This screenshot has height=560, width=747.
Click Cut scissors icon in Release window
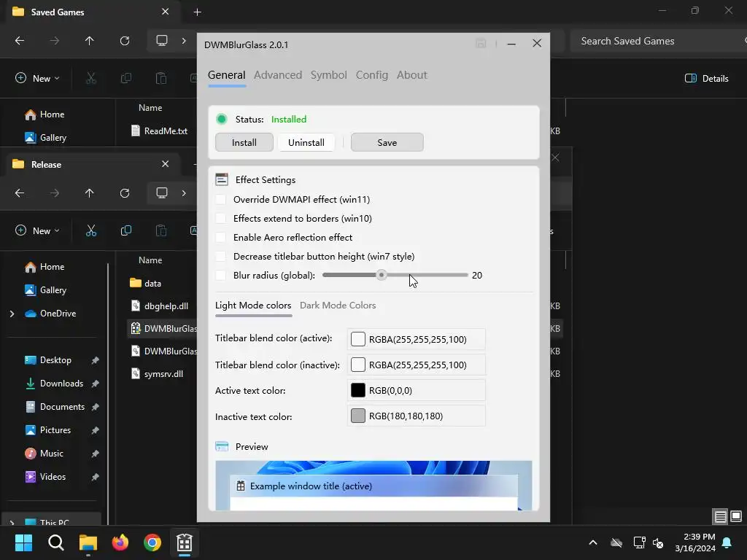tap(91, 230)
